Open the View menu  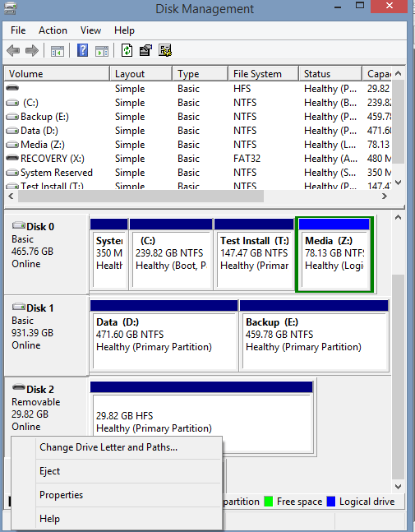click(90, 30)
